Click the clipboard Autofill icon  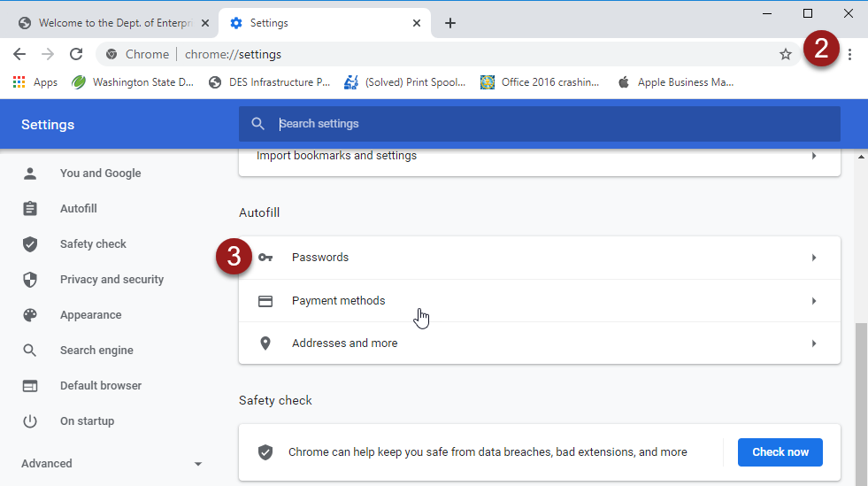tap(30, 209)
